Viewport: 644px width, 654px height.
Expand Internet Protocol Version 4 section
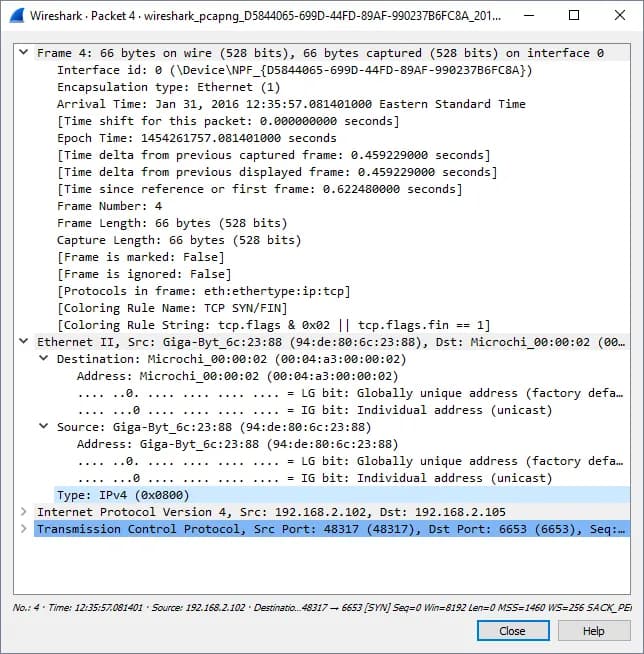[x=24, y=511]
